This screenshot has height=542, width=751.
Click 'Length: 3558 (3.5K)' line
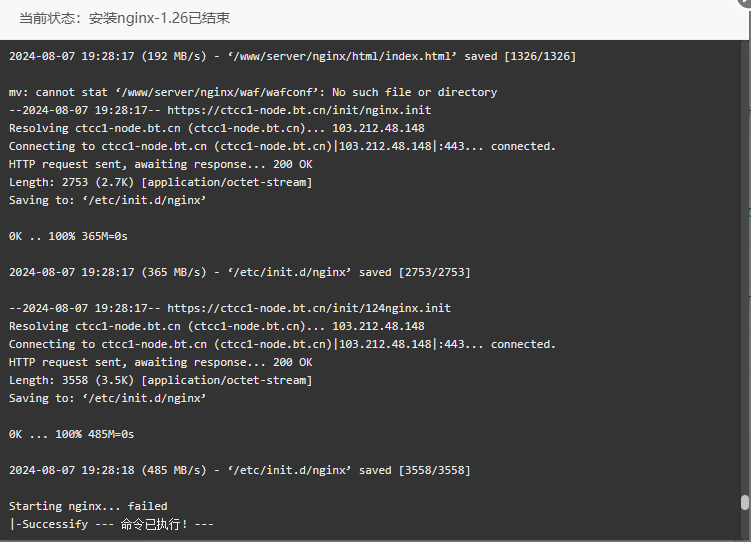160,381
